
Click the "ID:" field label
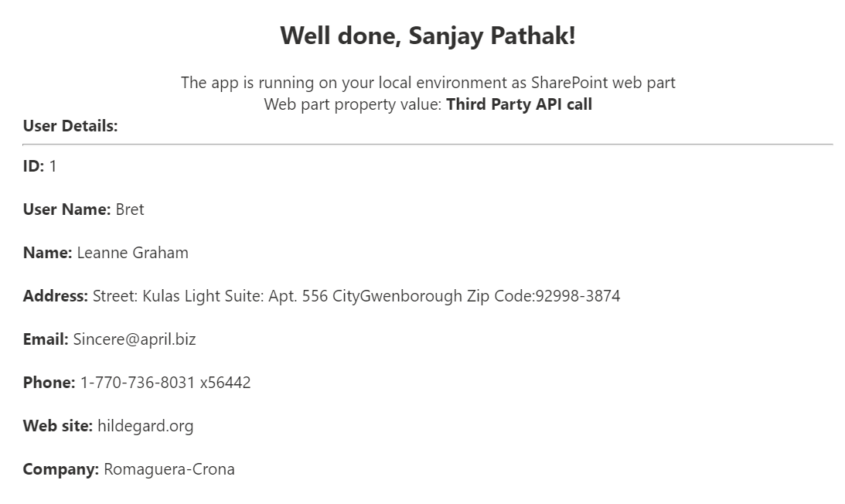coord(33,166)
